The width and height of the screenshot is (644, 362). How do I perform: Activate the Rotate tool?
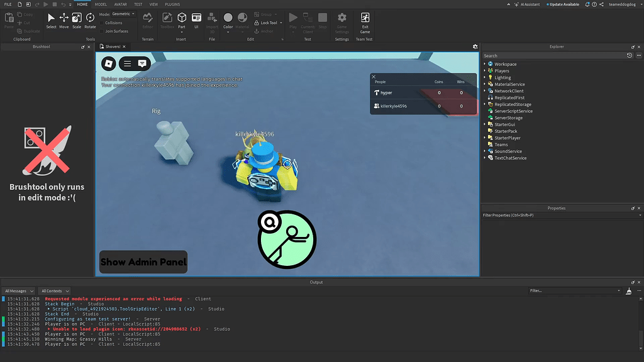click(x=90, y=21)
